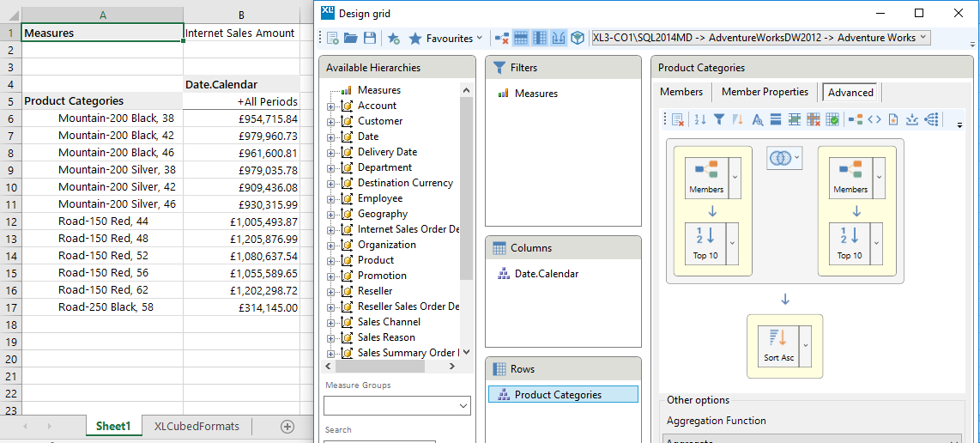This screenshot has width=980, height=443.
Task: Click the Save icon in Design grid toolbar
Action: (x=370, y=38)
